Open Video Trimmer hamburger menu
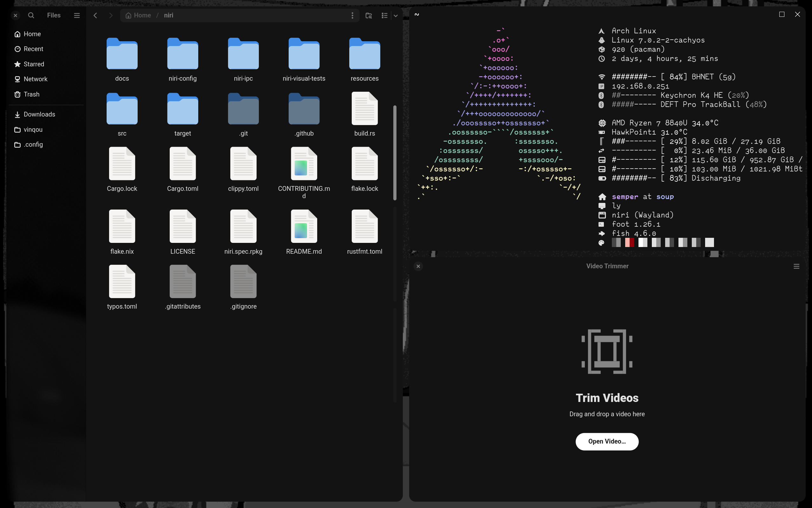The height and width of the screenshot is (508, 812). click(x=796, y=266)
